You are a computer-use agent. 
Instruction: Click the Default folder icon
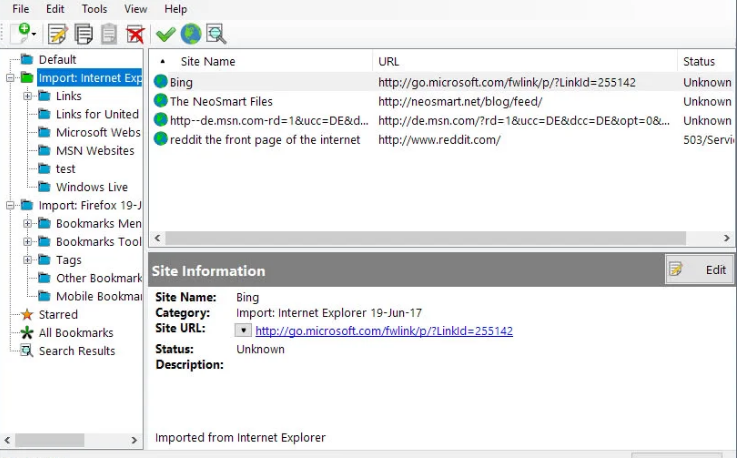click(27, 60)
